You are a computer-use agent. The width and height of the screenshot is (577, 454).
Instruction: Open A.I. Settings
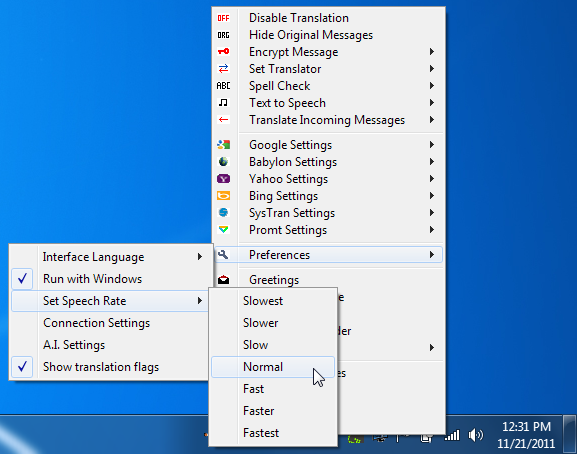pos(112,345)
